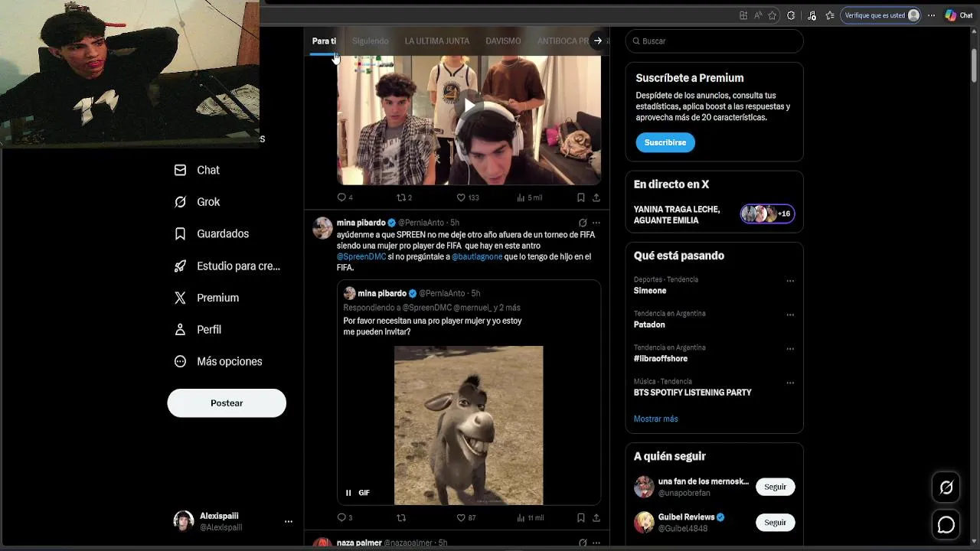Click Verifique que es usted profile button
The width and height of the screenshot is (980, 551).
pos(880,15)
